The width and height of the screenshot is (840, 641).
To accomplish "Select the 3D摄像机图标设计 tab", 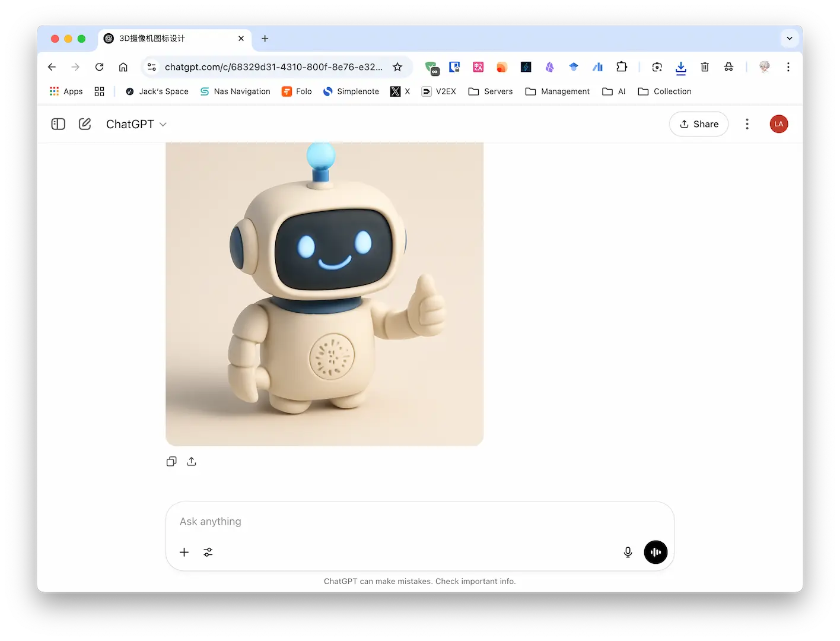I will pyautogui.click(x=174, y=39).
